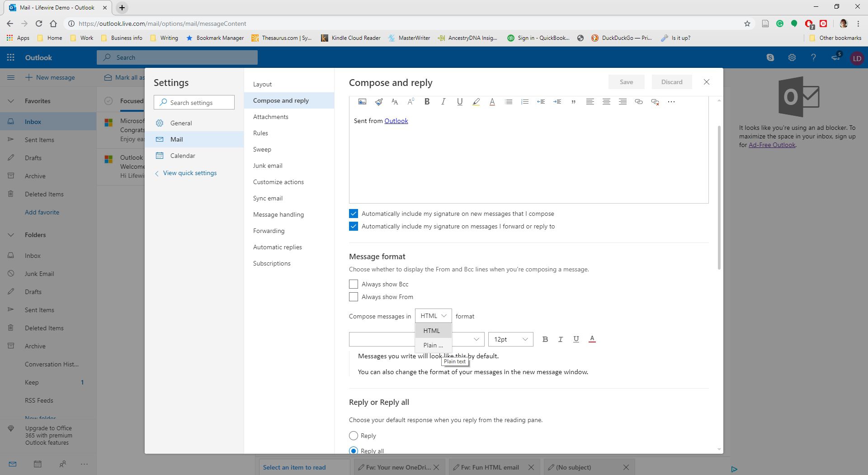Click the Discard button
The image size is (868, 475).
672,82
